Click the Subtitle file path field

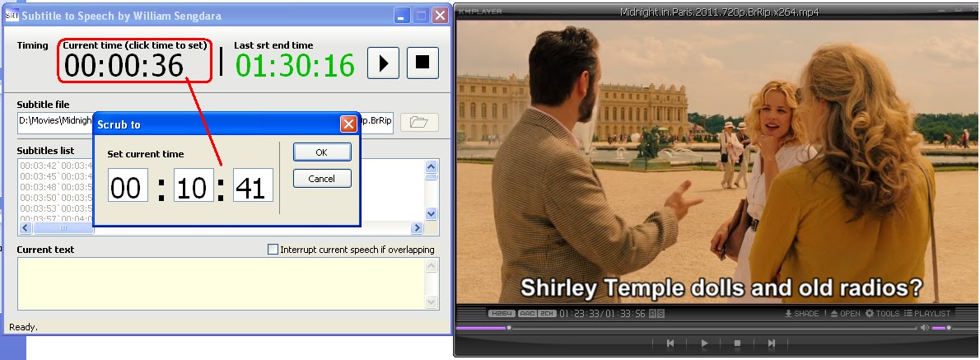pyautogui.click(x=205, y=121)
